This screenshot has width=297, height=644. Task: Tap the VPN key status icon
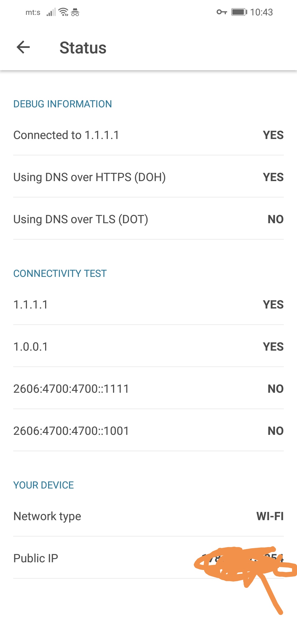(x=222, y=12)
